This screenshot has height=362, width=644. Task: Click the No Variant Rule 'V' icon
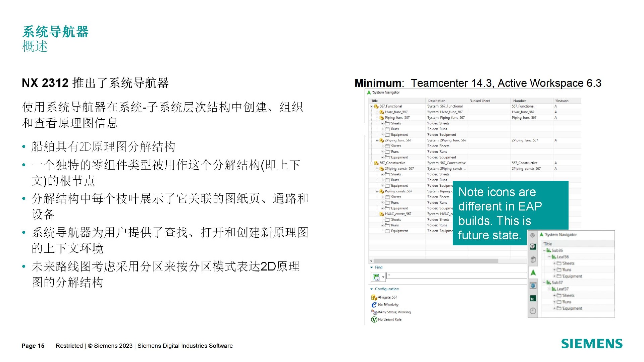click(374, 319)
